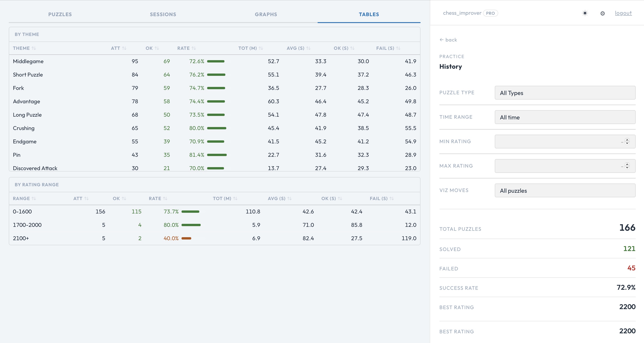
Task: Click into the Min Rating input field
Action: (555, 142)
